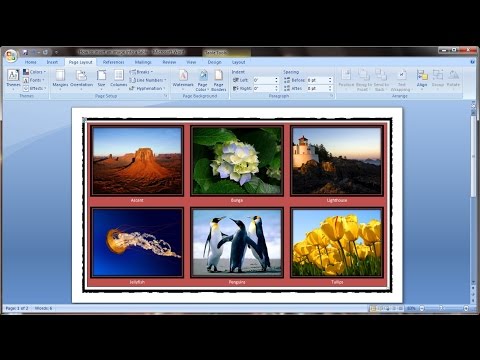
Task: Open the Page Color palette
Action: [202, 80]
